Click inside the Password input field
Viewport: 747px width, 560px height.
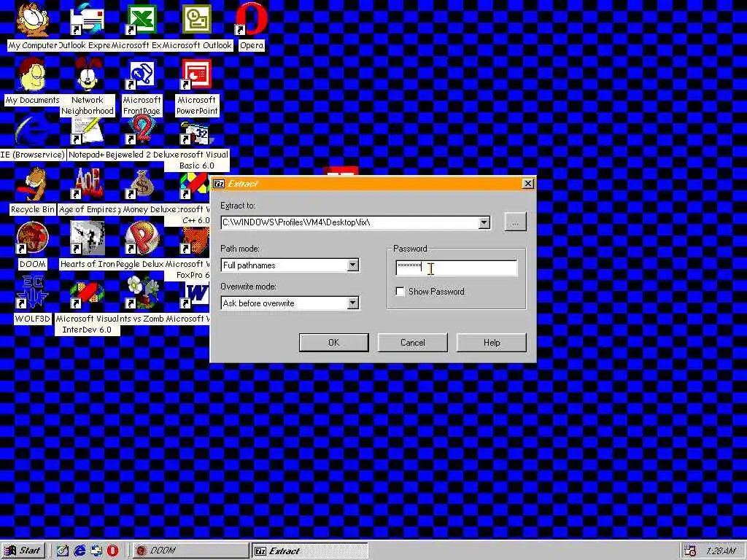[x=457, y=268]
